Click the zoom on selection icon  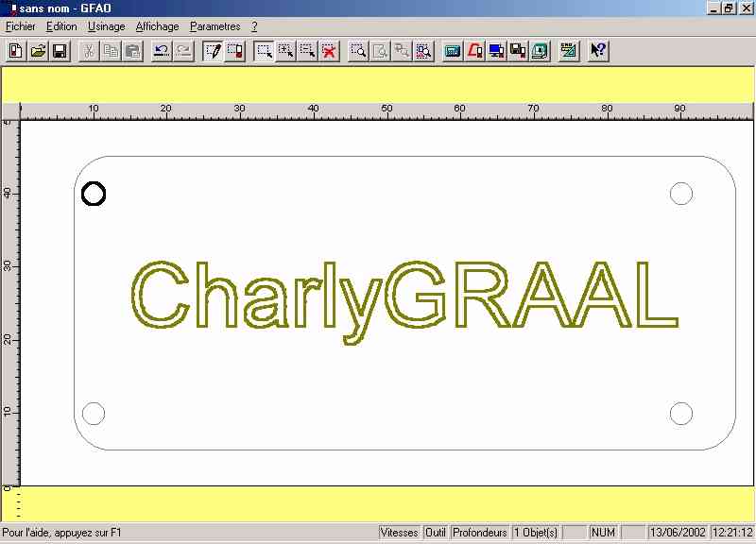423,51
